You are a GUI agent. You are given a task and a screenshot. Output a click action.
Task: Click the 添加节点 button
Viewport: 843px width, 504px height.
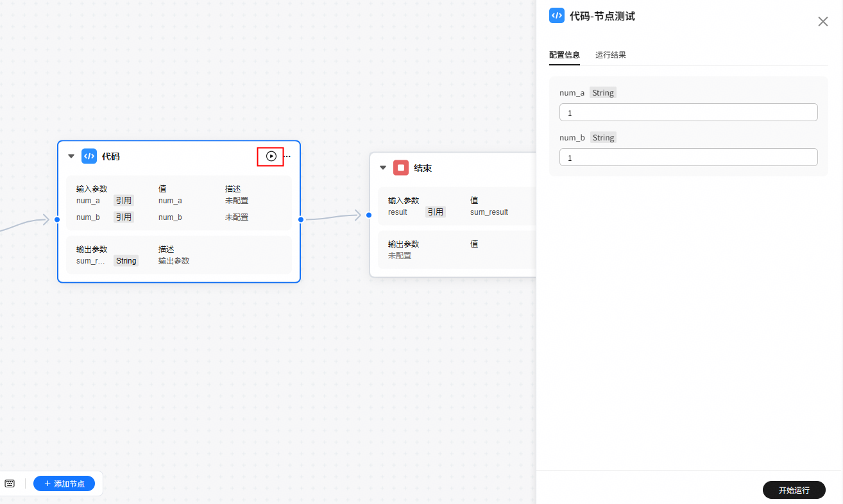tap(64, 484)
